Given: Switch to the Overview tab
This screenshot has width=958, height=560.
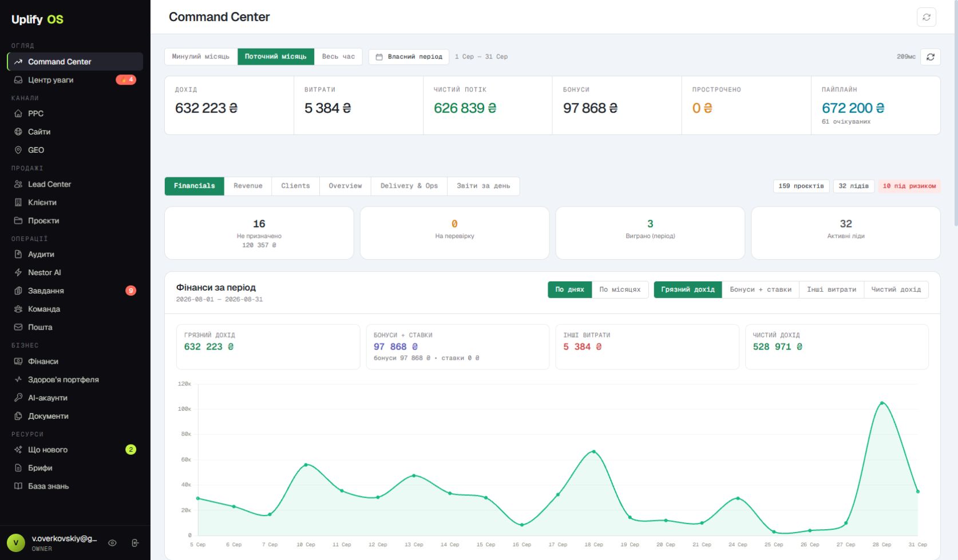Looking at the screenshot, I should tap(345, 186).
